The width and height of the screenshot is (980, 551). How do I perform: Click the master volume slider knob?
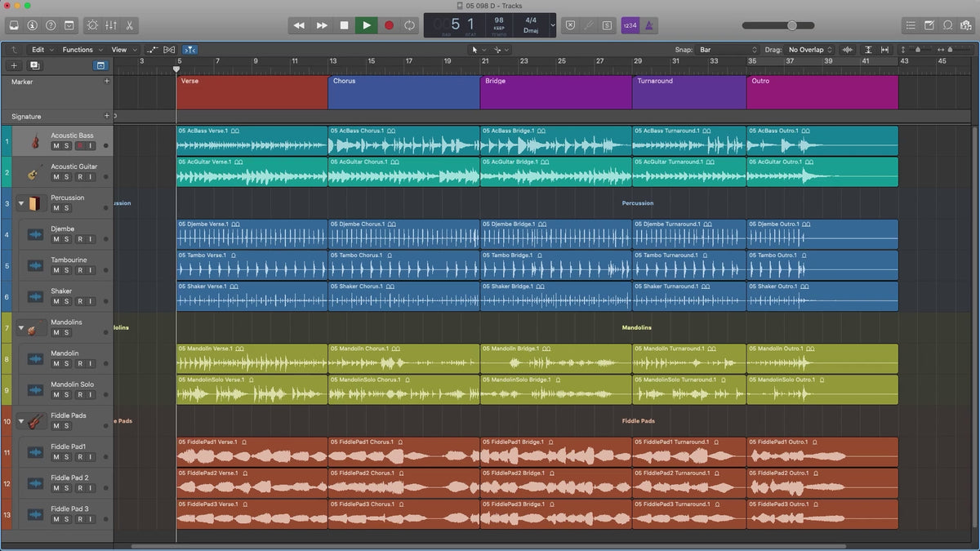(791, 25)
